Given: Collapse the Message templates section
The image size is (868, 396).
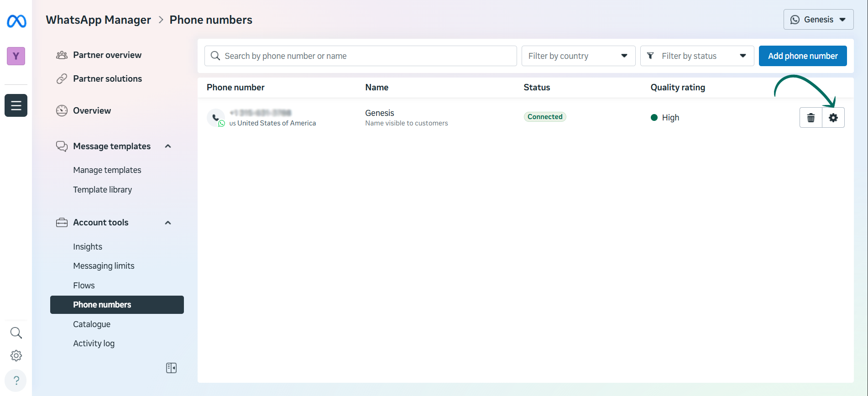Looking at the screenshot, I should click(x=168, y=146).
